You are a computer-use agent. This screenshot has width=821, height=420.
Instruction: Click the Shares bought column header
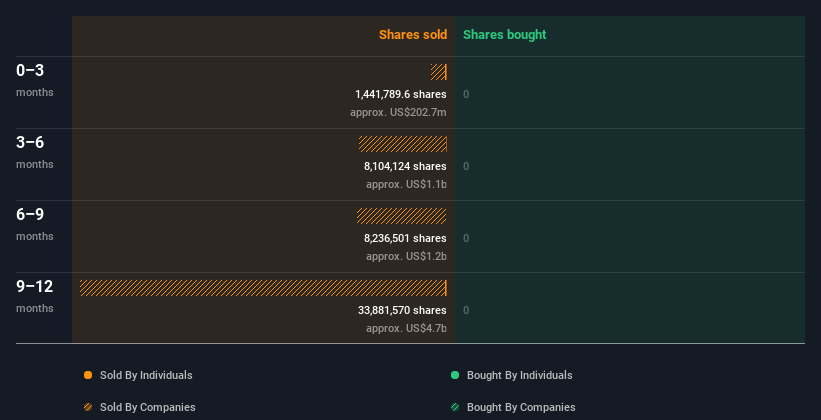click(x=505, y=35)
